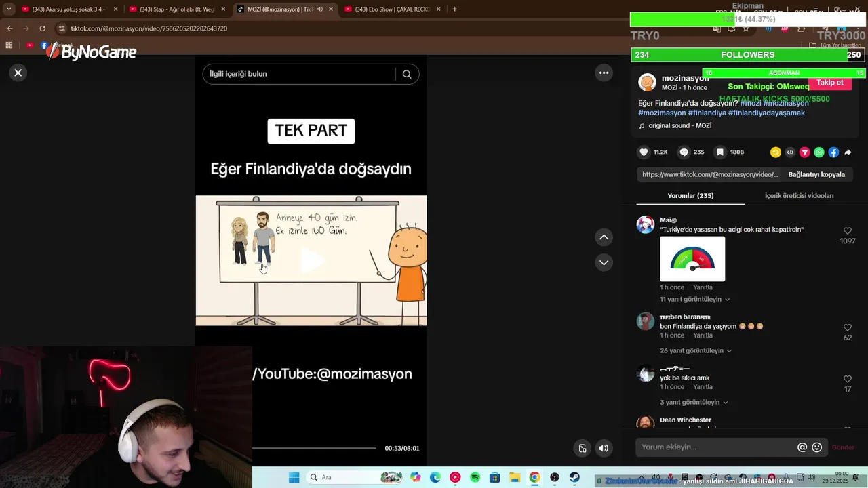
Task: Open the Windows Start menu
Action: coord(294,477)
